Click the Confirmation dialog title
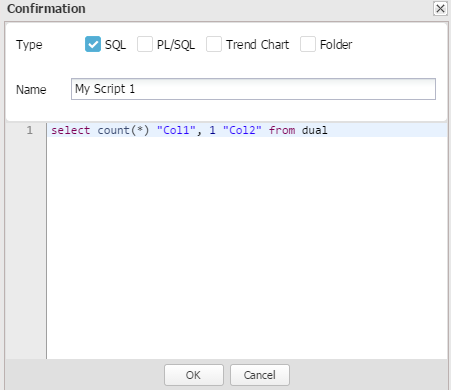451x390 pixels. (x=46, y=9)
